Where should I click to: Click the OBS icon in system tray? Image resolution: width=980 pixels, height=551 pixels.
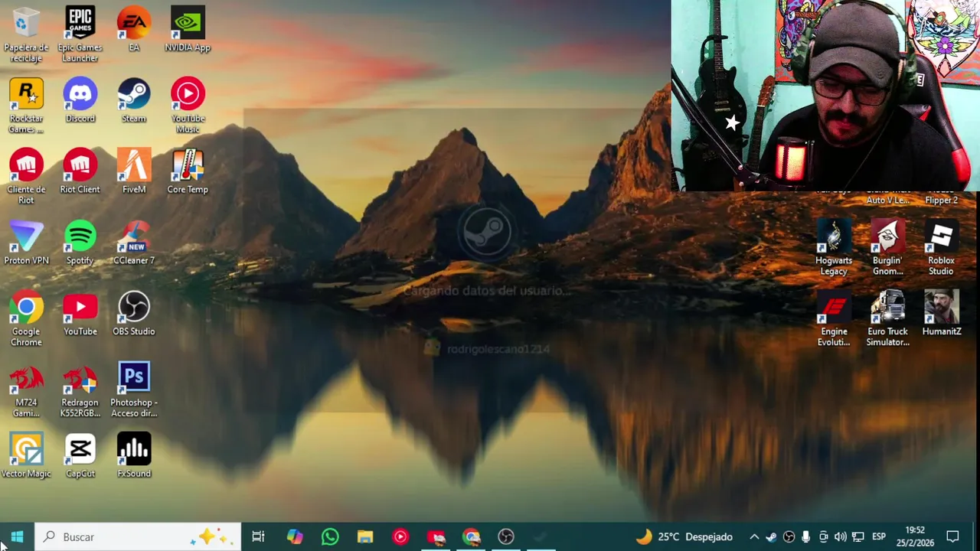click(789, 536)
